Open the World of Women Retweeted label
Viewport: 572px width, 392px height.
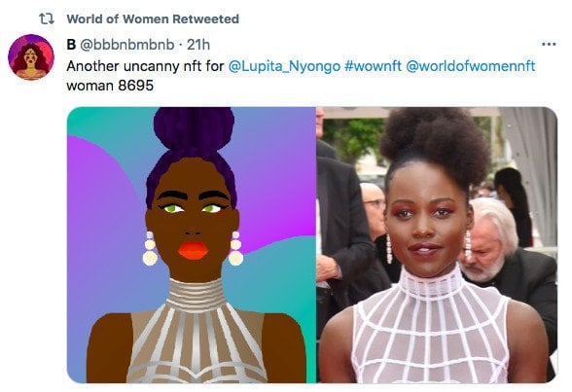click(x=153, y=18)
